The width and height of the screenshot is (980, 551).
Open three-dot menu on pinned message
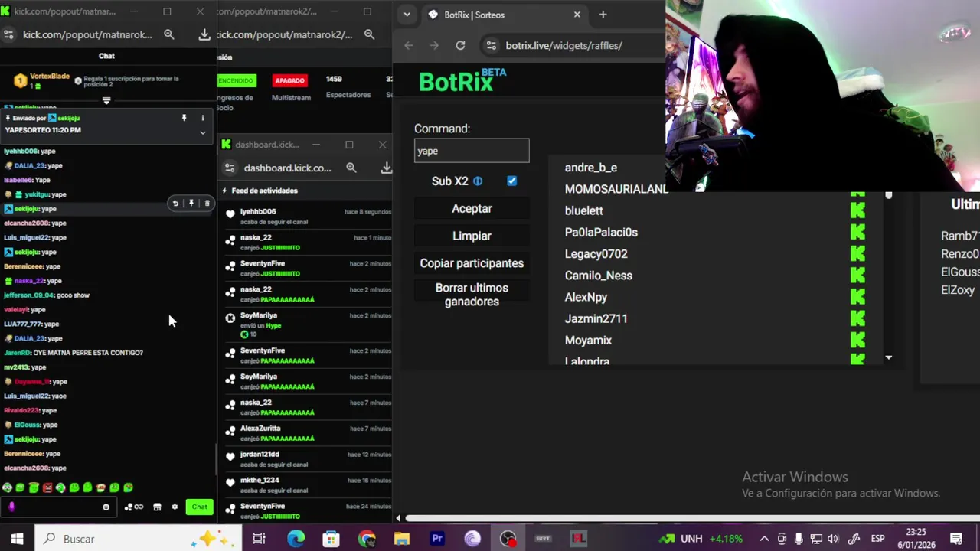tap(203, 118)
